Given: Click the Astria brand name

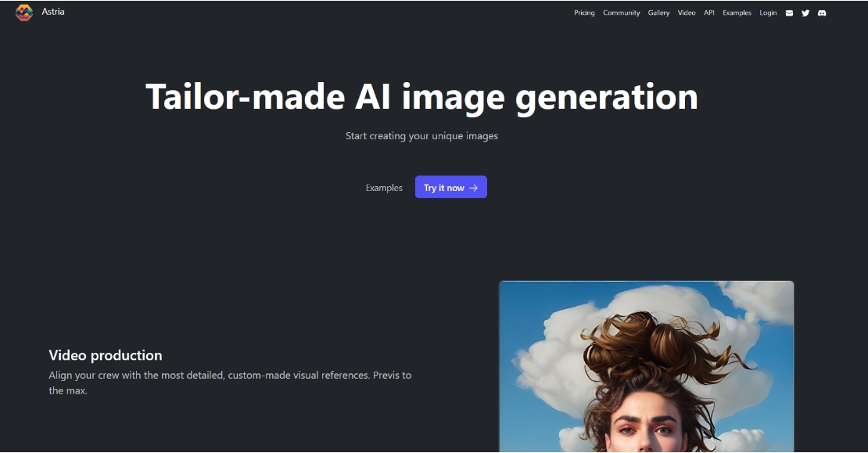Looking at the screenshot, I should pos(53,12).
